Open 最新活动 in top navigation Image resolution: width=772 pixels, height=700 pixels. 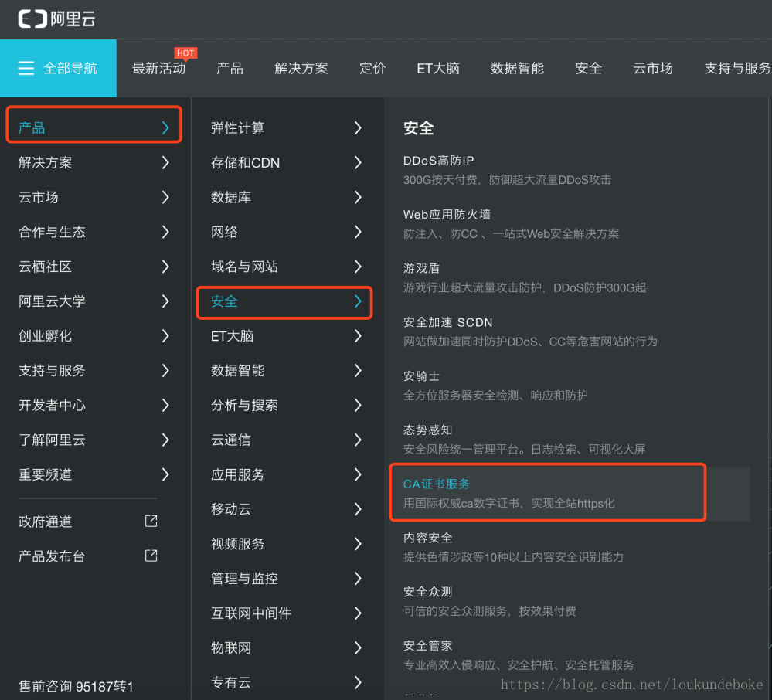click(x=159, y=69)
